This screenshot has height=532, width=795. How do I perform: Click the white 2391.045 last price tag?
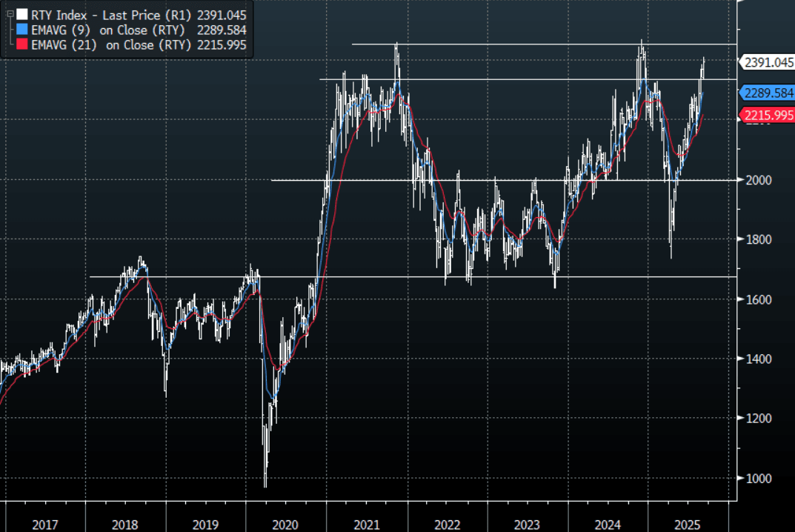pyautogui.click(x=768, y=63)
